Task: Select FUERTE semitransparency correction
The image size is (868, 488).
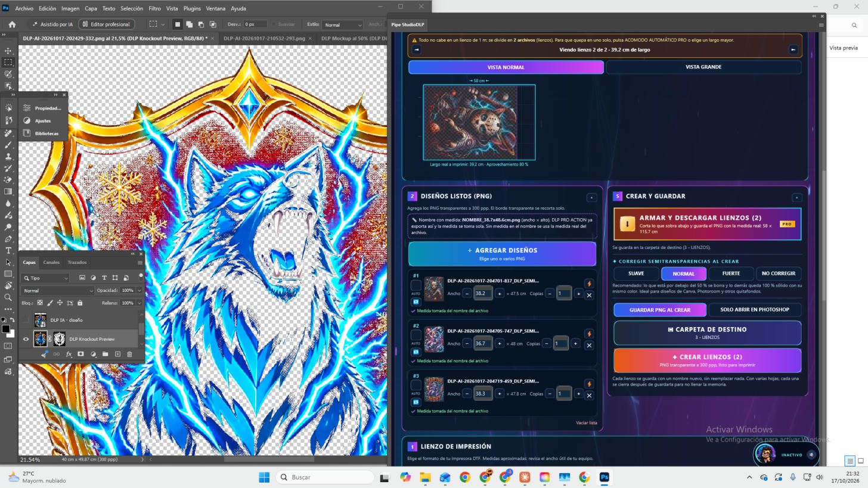Action: point(731,273)
